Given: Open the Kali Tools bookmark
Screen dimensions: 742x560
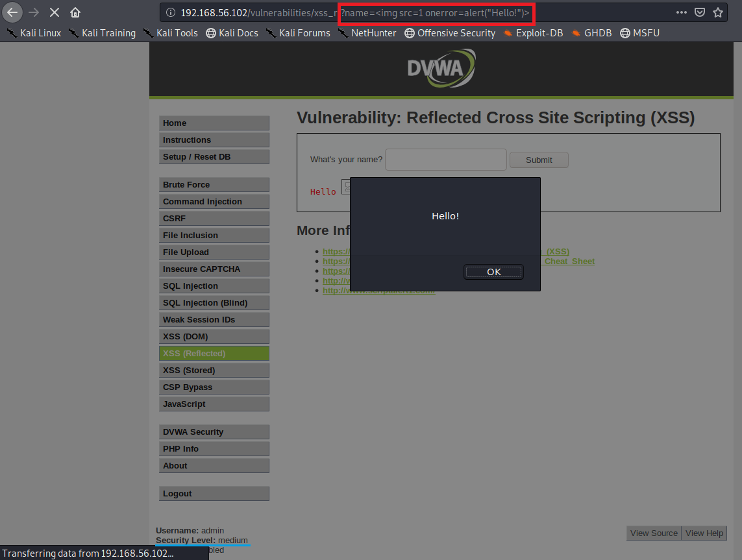Looking at the screenshot, I should [x=170, y=33].
